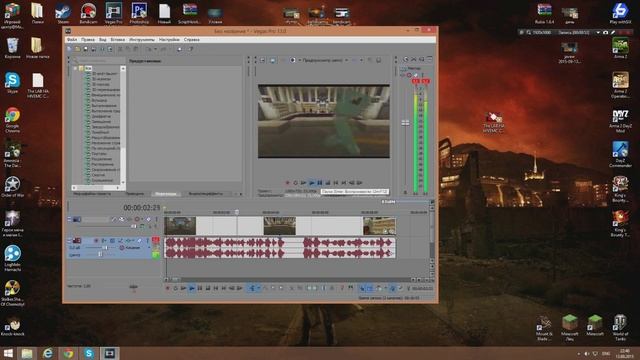Click the Undo toolbar dropdown arrow
The height and width of the screenshot is (360, 640).
pyautogui.click(x=156, y=49)
